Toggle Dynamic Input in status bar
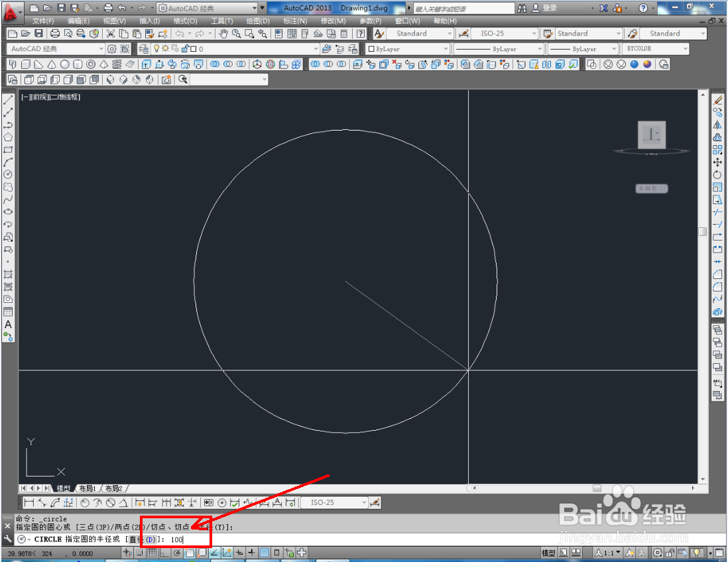 239,553
